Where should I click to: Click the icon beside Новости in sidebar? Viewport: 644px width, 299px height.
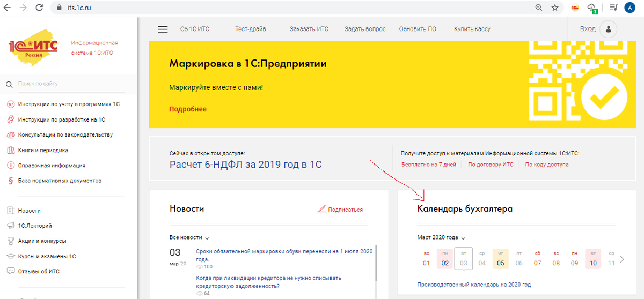click(10, 211)
